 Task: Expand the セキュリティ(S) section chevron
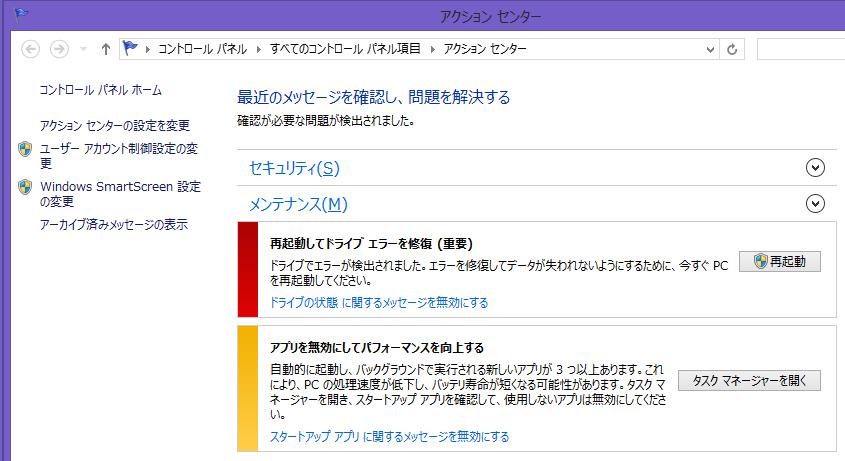click(x=815, y=168)
